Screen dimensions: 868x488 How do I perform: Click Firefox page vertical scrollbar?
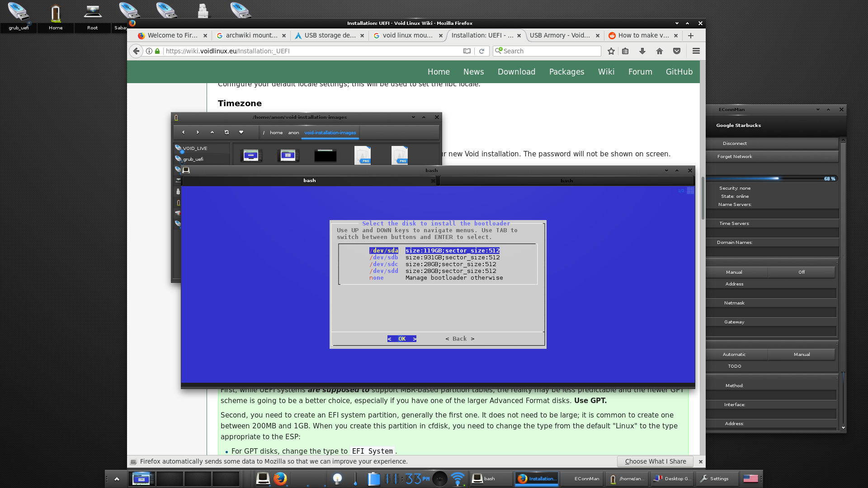[703, 199]
